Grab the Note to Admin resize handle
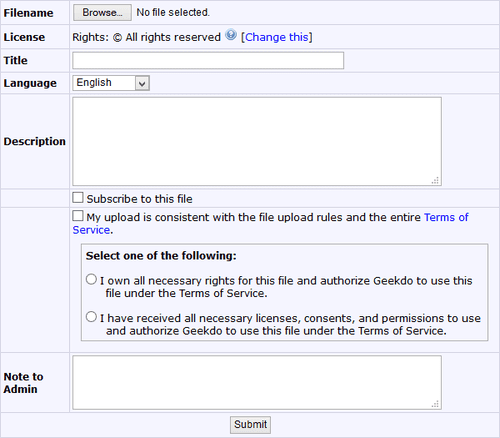This screenshot has height=438, width=500. pyautogui.click(x=435, y=404)
